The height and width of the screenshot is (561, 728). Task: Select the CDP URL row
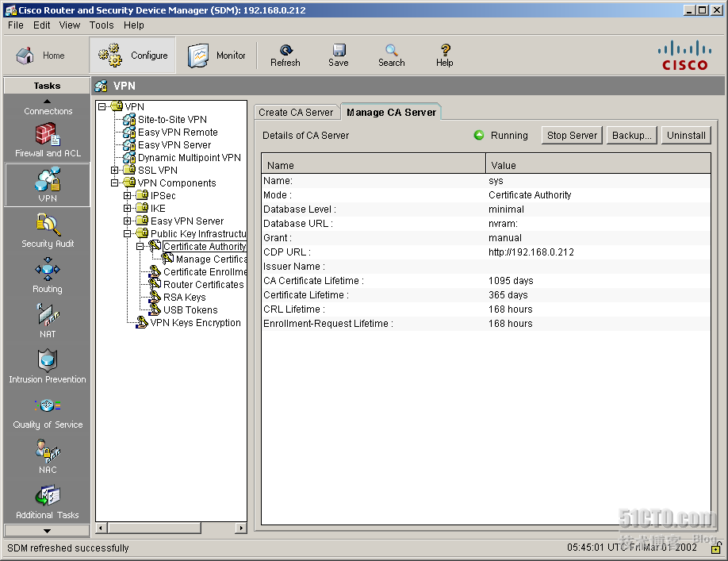(x=485, y=252)
